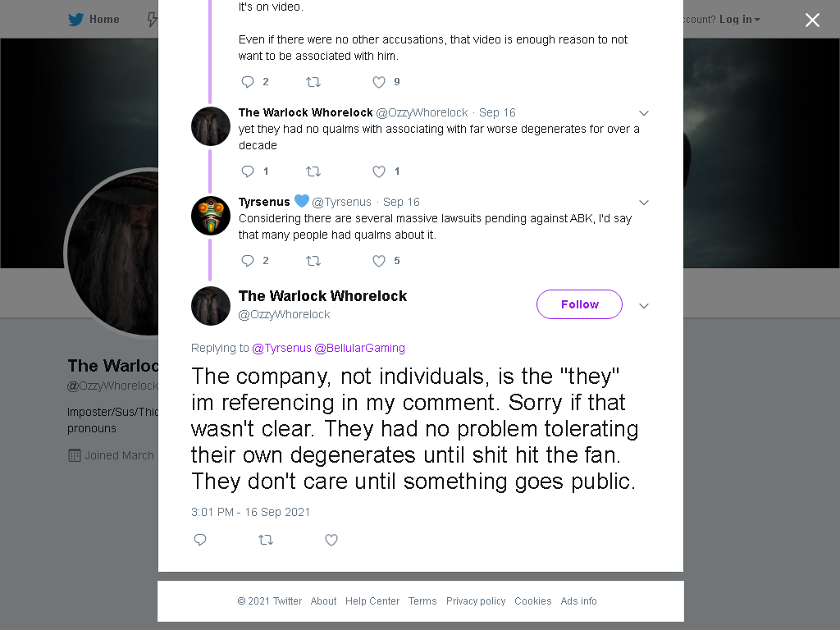The height and width of the screenshot is (630, 840).
Task: Open the Help Center footer link
Action: pos(372,601)
